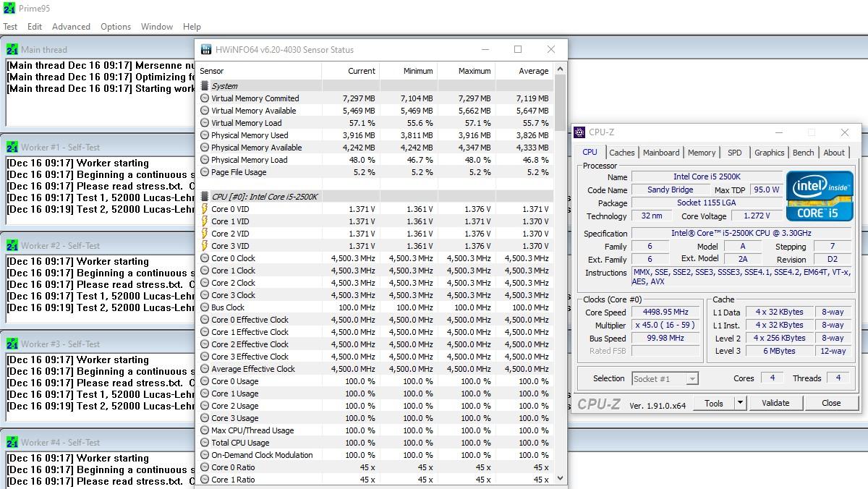Open the Advanced menu in Prime95
This screenshot has height=489, width=868.
(x=71, y=27)
